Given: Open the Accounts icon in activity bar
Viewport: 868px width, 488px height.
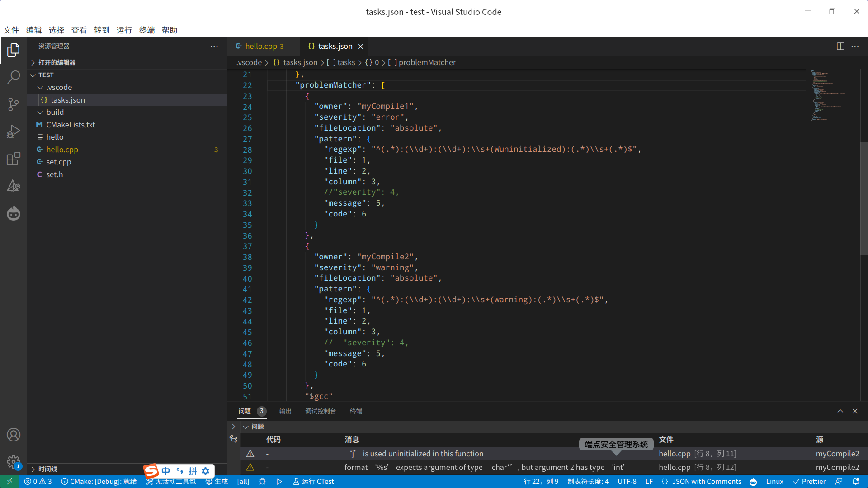Looking at the screenshot, I should pyautogui.click(x=14, y=435).
